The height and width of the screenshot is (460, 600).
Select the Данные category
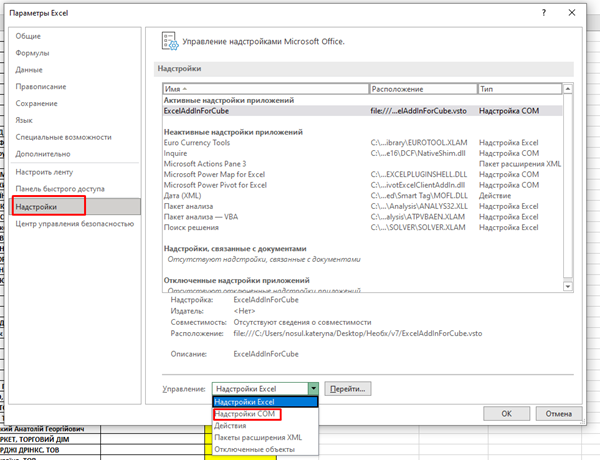(x=29, y=70)
